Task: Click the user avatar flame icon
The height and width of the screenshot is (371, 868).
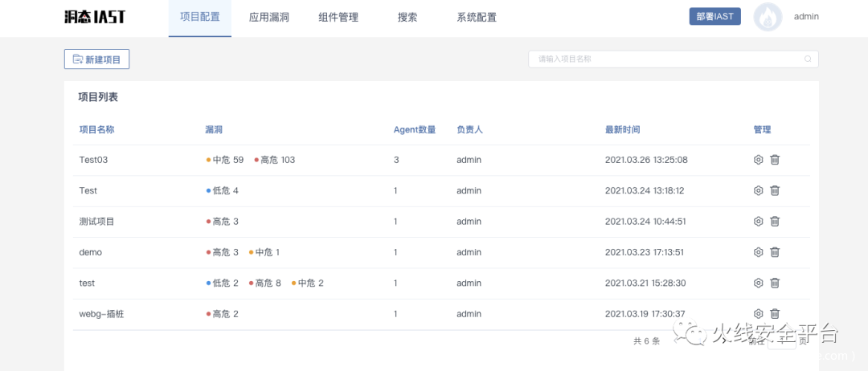Action: [768, 17]
